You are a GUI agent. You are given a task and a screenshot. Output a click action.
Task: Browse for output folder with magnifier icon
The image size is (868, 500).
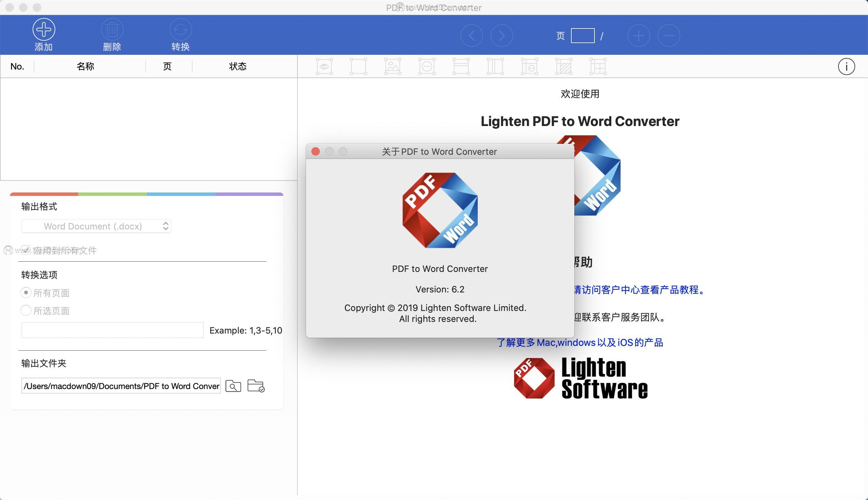[233, 386]
